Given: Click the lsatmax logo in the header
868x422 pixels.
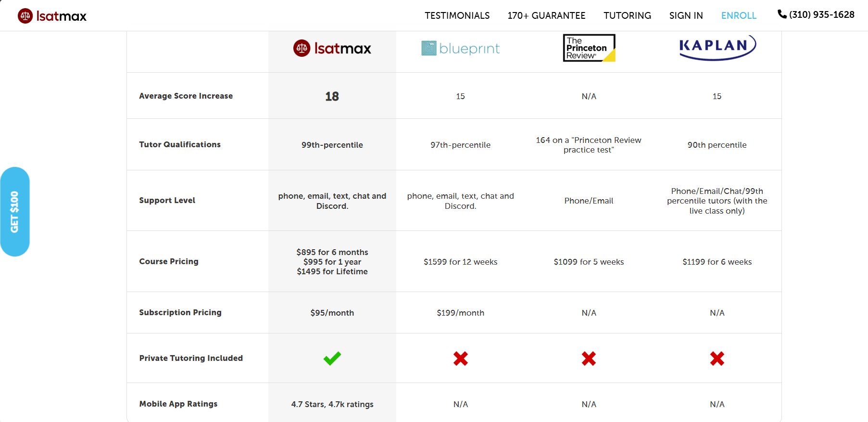Looking at the screenshot, I should 52,16.
